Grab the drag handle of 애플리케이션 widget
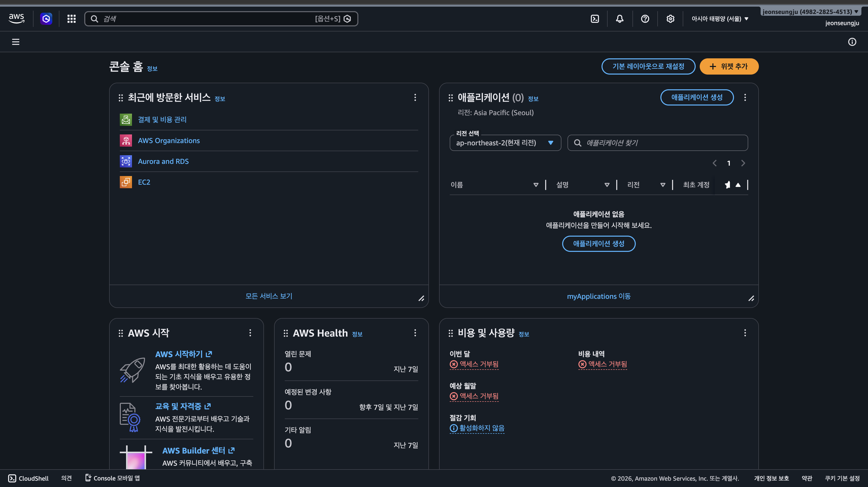This screenshot has width=868, height=487. point(450,98)
